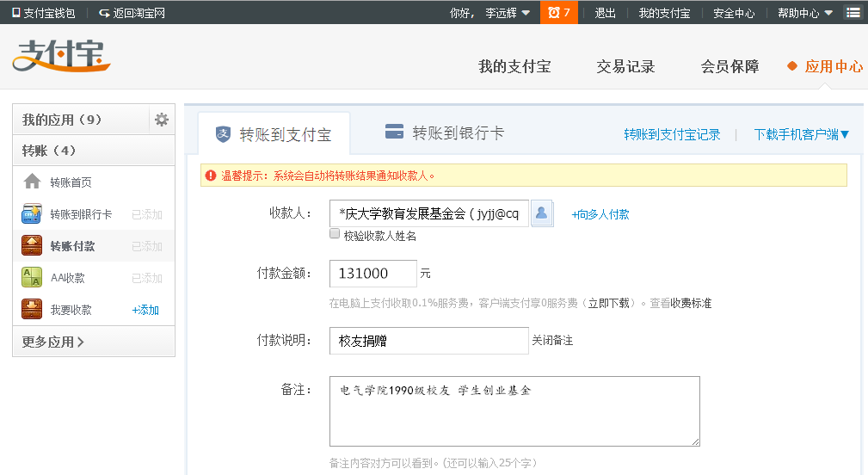Click the 转账付款 sidebar icon
This screenshot has width=868, height=475.
[x=32, y=246]
